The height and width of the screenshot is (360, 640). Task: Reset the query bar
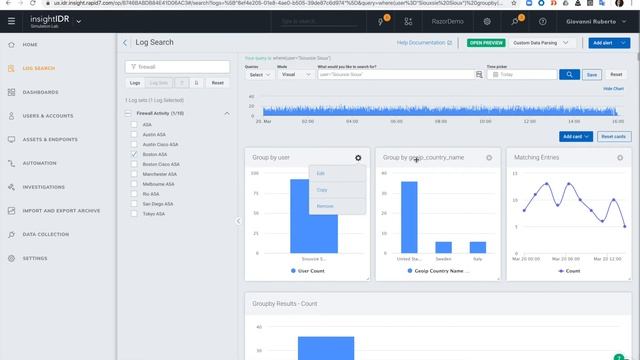pos(616,75)
